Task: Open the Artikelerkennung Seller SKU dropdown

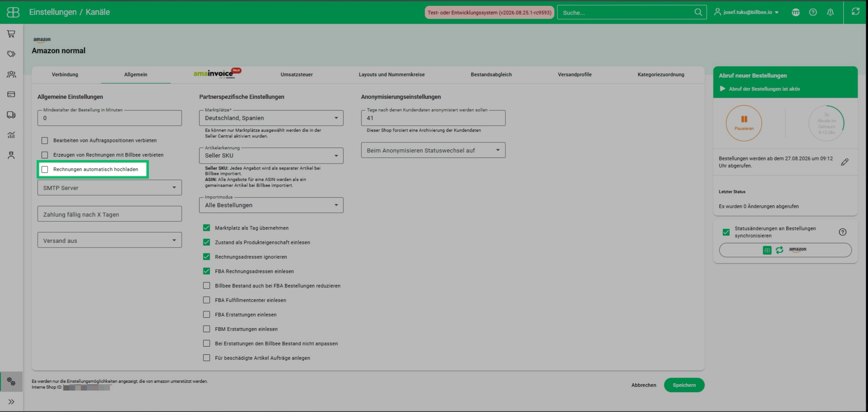Action: click(271, 155)
